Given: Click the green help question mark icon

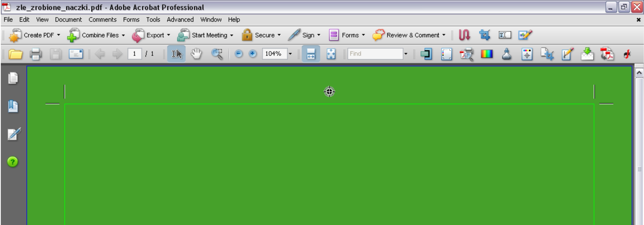Looking at the screenshot, I should (13, 162).
